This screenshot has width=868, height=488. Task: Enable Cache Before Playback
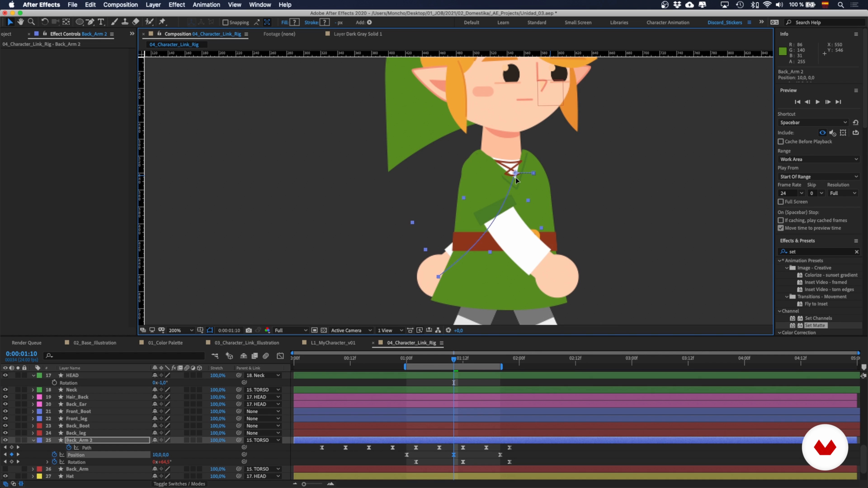pos(781,141)
